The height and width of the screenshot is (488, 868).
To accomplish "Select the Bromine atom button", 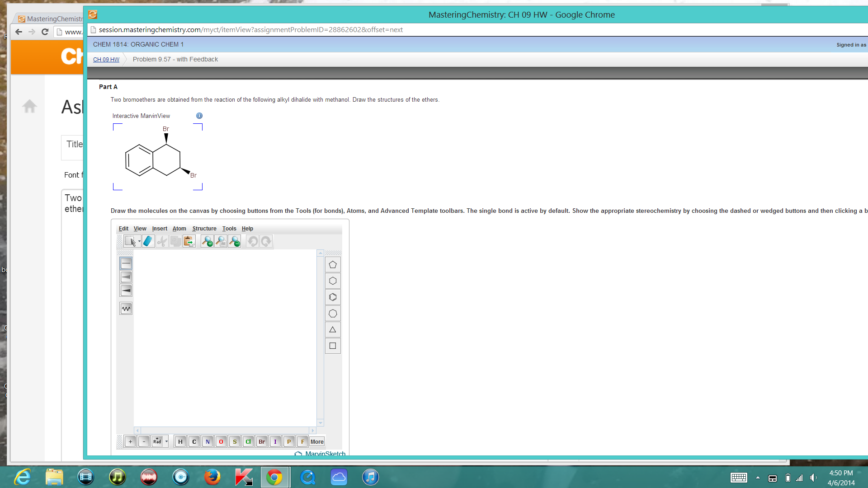I will [262, 442].
